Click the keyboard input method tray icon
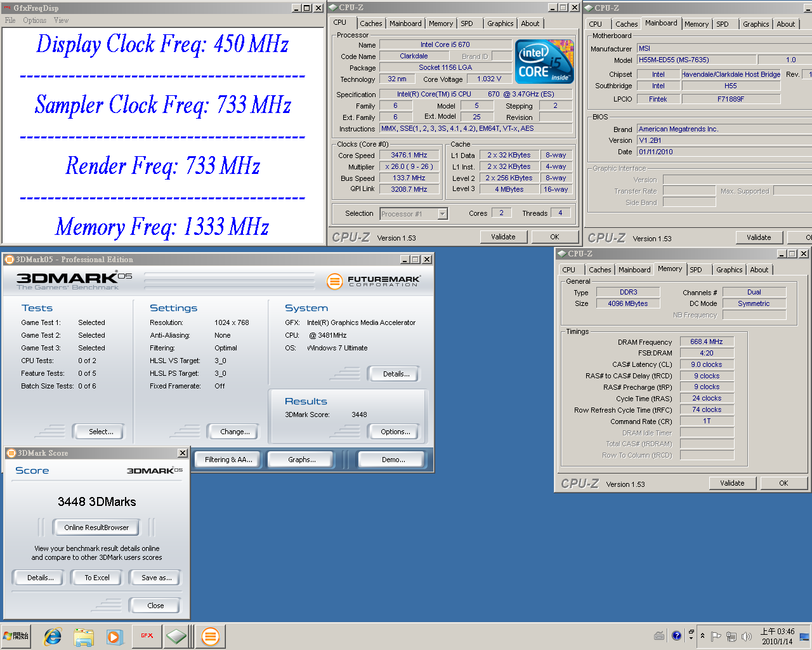Viewport: 812px width, 650px height. pyautogui.click(x=659, y=635)
